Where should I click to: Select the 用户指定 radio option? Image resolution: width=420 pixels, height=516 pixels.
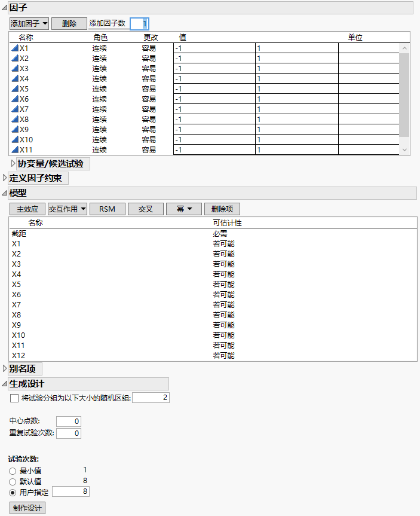pos(13,493)
